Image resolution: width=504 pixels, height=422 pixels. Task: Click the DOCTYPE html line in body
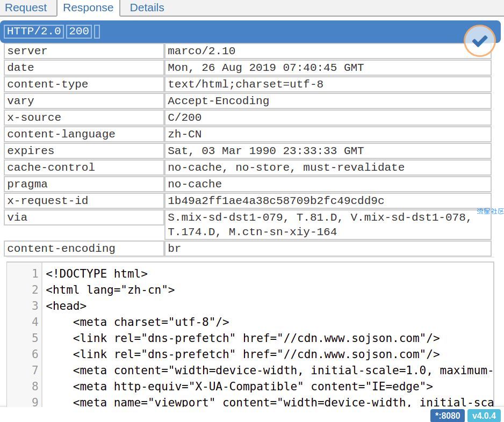coord(97,274)
